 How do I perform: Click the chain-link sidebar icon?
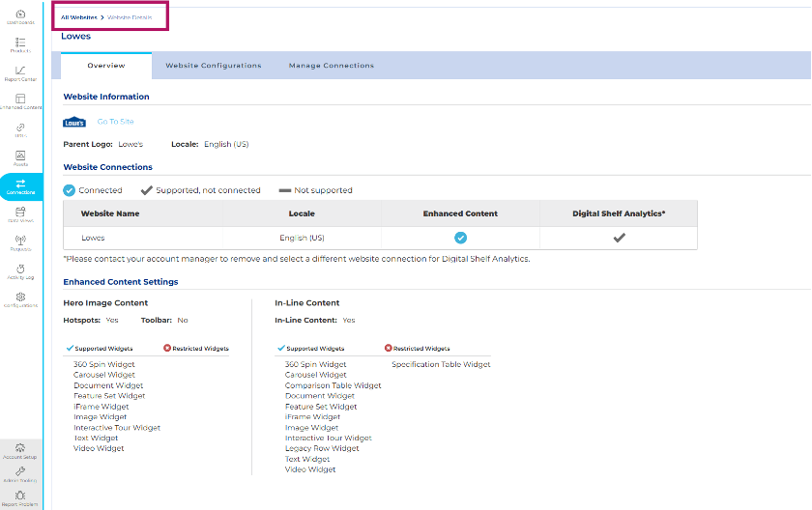(x=20, y=127)
